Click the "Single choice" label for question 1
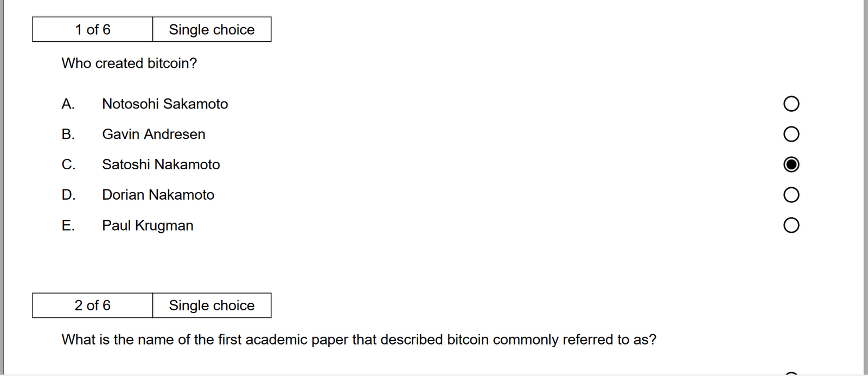The height and width of the screenshot is (376, 868). (x=212, y=29)
